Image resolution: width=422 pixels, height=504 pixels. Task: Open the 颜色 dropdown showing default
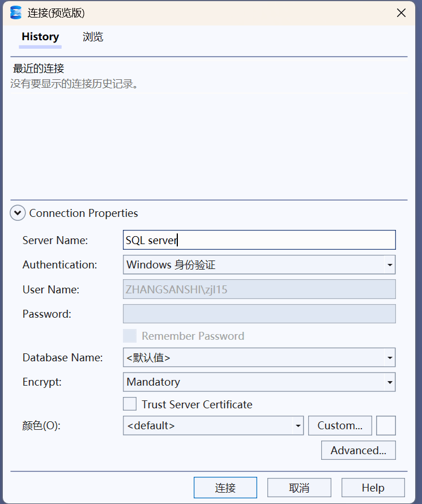click(213, 426)
